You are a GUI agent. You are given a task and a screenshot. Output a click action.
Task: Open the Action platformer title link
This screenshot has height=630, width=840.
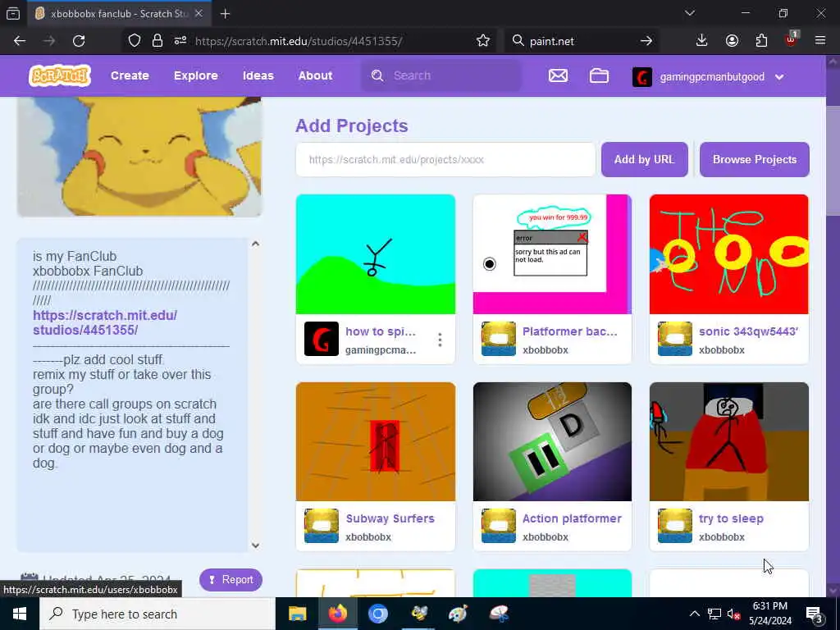point(572,518)
